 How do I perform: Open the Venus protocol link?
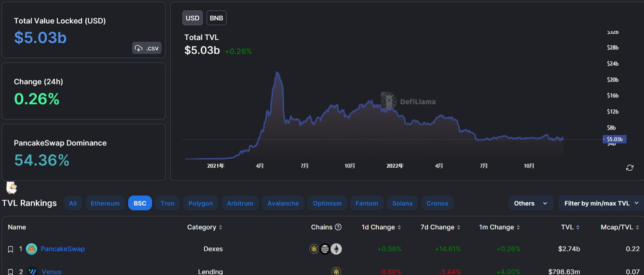tap(51, 272)
